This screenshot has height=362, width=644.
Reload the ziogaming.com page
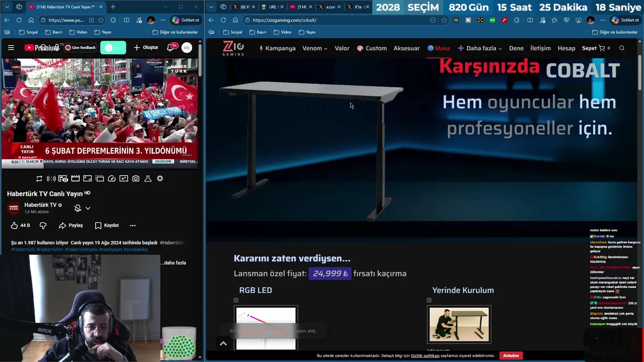tap(223, 20)
